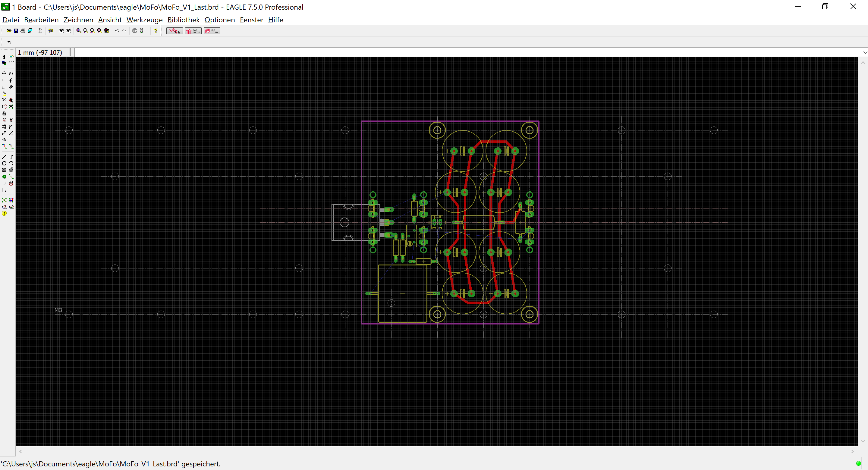Select the Signal tool
This screenshot has width=868, height=470.
11,177
